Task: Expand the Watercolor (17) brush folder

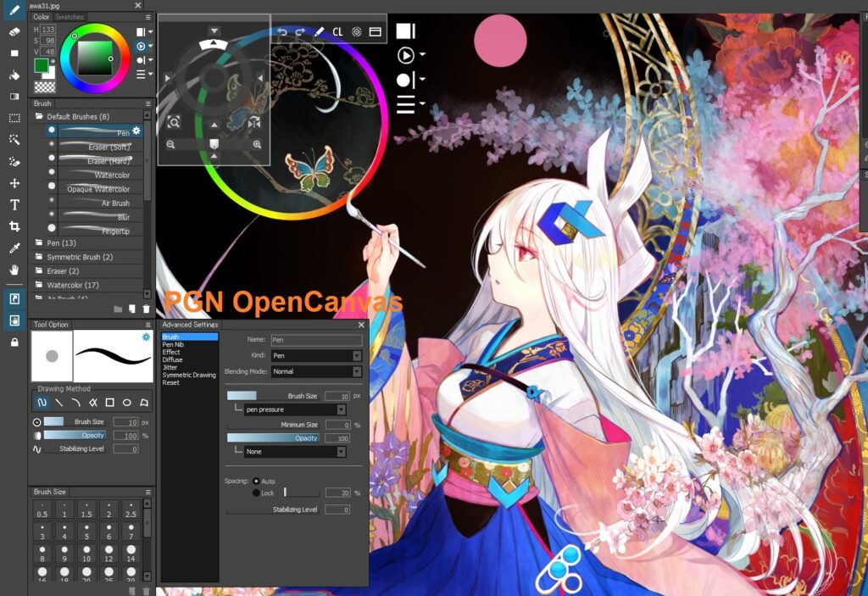Action: 39,285
